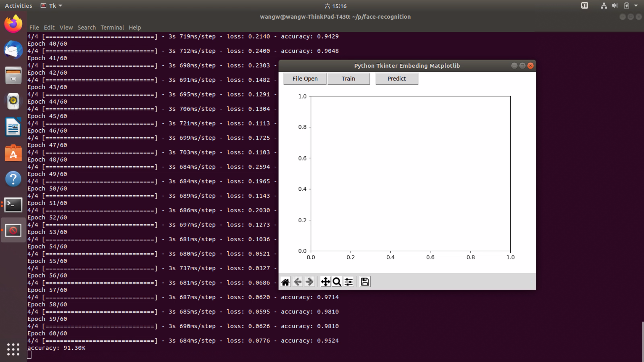Open keyboard input source indicator
Screen dimensions: 644x362
click(584, 6)
